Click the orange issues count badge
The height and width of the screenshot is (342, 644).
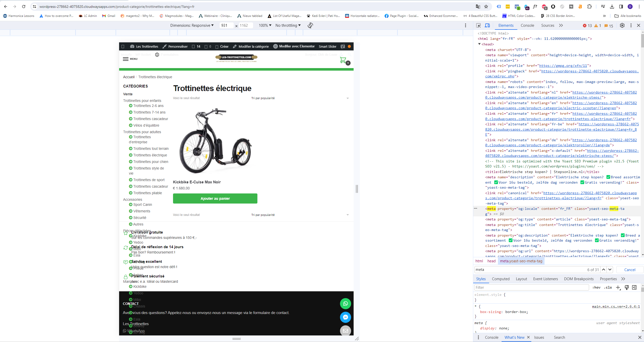609,26
